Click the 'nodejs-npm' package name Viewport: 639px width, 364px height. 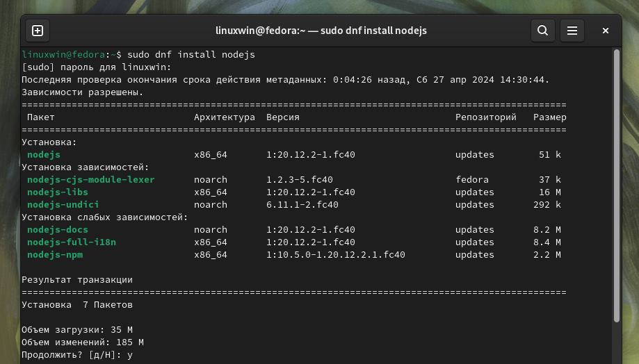pyautogui.click(x=55, y=255)
